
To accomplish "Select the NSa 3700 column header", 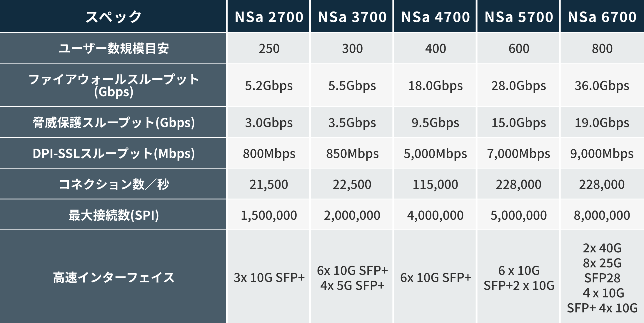I will [352, 16].
